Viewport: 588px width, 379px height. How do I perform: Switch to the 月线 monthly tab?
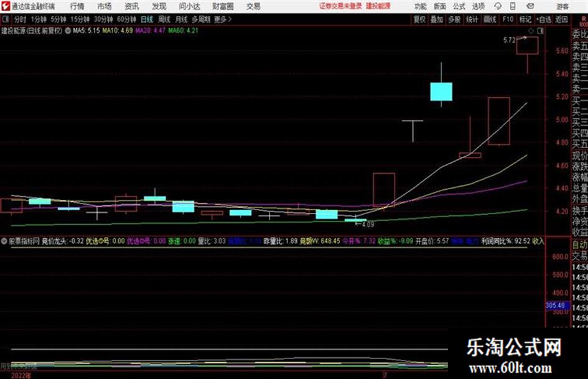[182, 19]
